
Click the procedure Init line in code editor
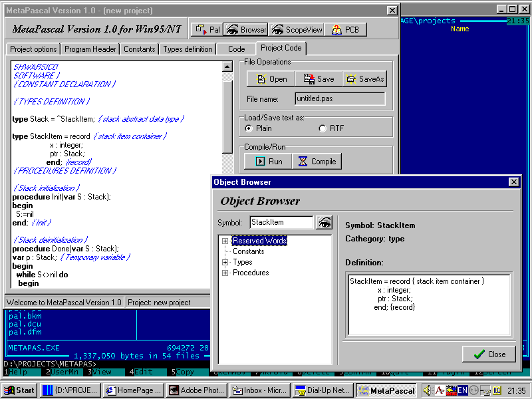(61, 197)
